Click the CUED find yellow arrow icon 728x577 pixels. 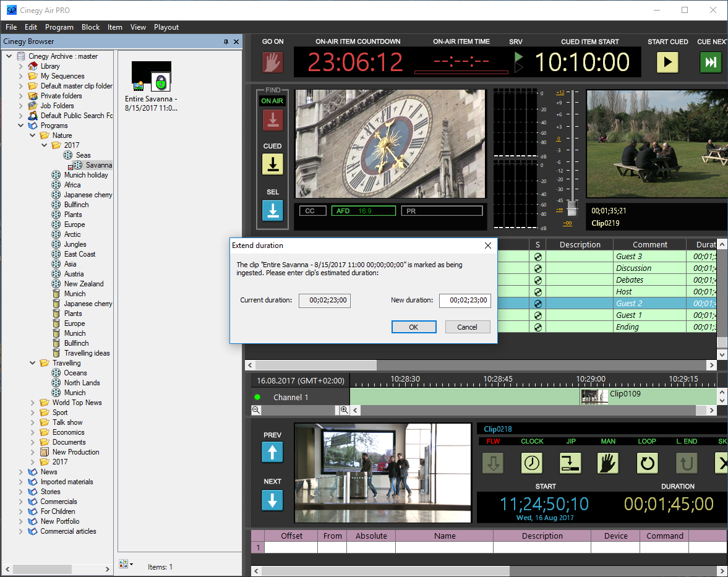tap(273, 165)
